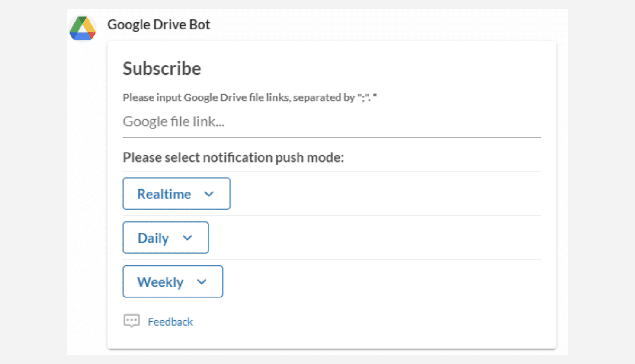Expand the Daily notification dropdown

coord(165,238)
